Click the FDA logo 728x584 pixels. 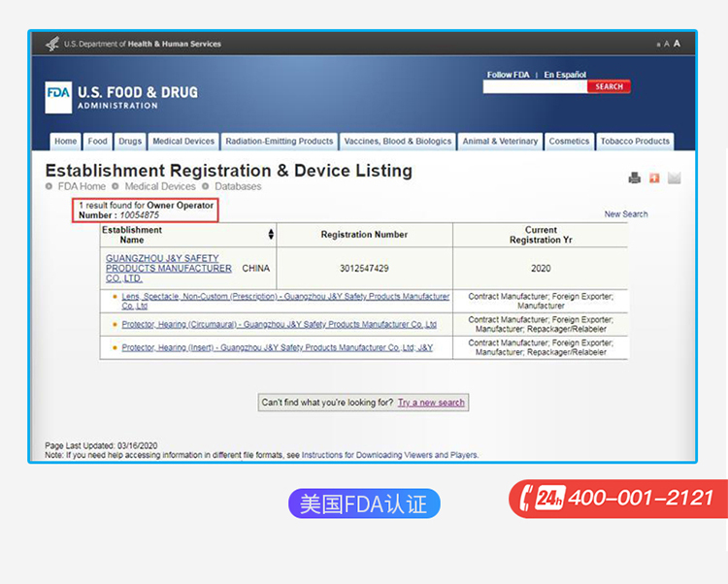pyautogui.click(x=58, y=97)
